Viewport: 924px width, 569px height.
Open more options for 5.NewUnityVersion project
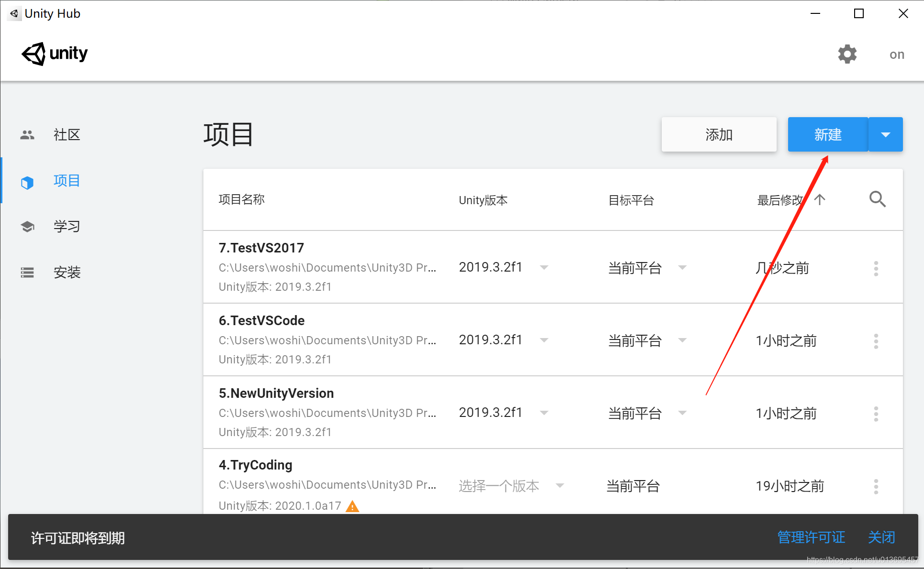click(876, 414)
